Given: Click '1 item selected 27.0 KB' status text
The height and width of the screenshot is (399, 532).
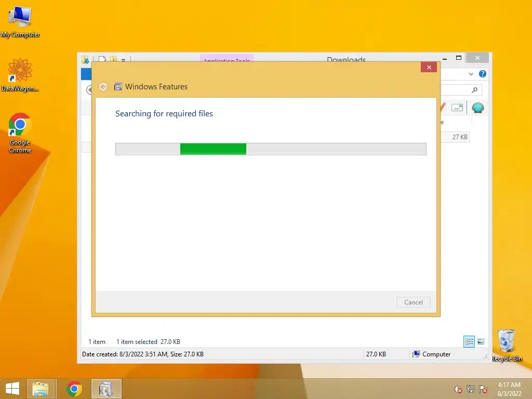Looking at the screenshot, I should pyautogui.click(x=148, y=342).
